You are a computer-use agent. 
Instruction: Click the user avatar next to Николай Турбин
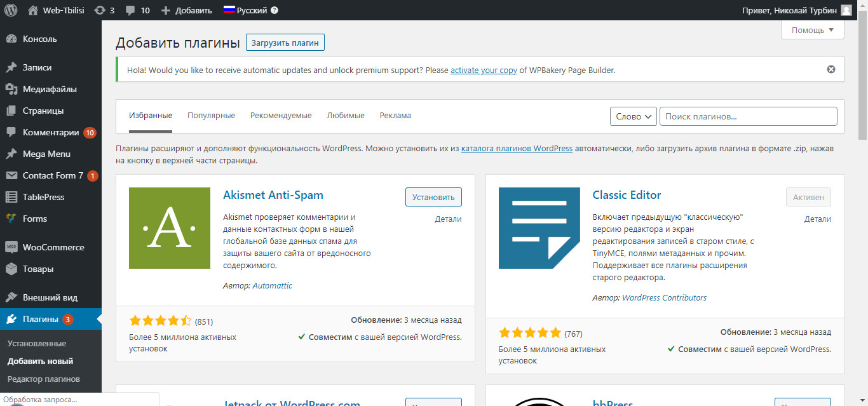tap(846, 10)
